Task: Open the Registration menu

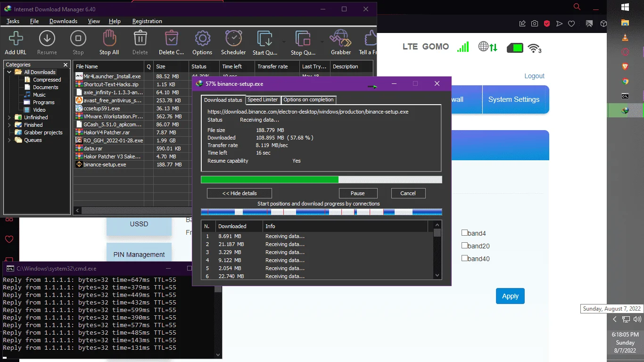Action: (147, 21)
